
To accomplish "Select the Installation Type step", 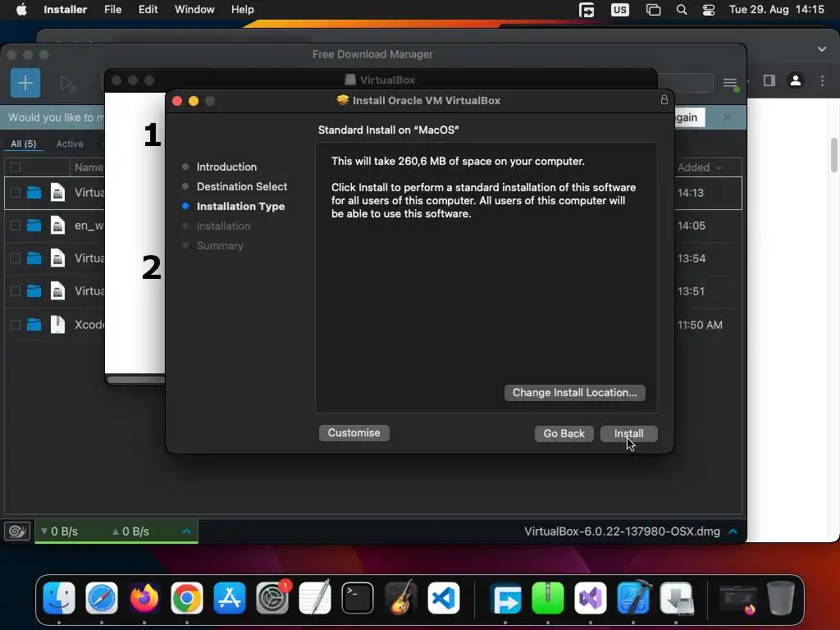I will 240,206.
